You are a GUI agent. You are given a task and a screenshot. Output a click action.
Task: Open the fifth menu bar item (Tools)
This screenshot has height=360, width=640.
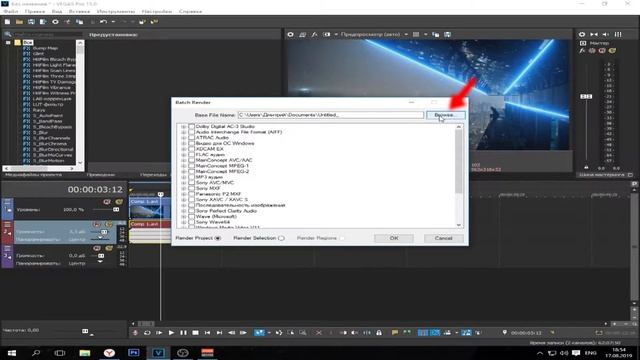point(116,11)
